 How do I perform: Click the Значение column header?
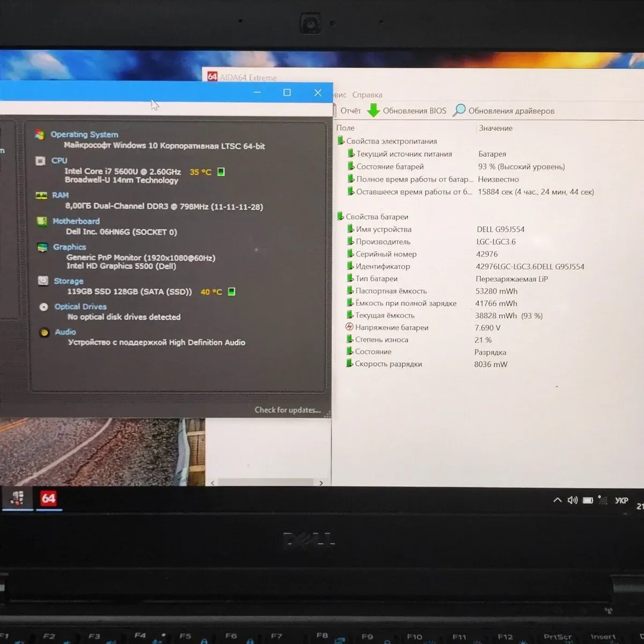click(x=495, y=128)
